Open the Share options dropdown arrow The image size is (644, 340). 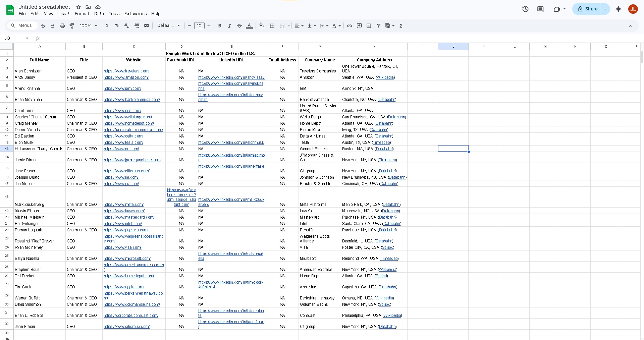coord(605,9)
